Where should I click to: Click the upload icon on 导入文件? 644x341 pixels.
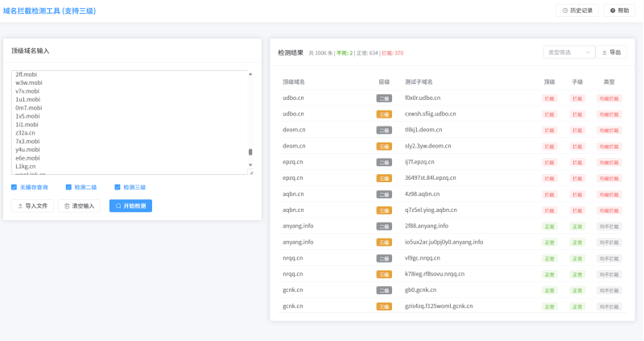(20, 206)
